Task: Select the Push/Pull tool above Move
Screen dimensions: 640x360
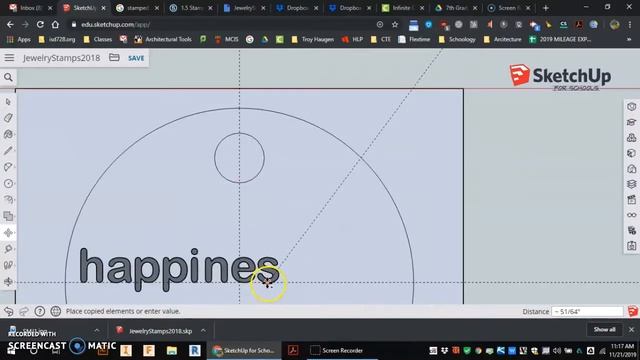Action: (x=8, y=216)
